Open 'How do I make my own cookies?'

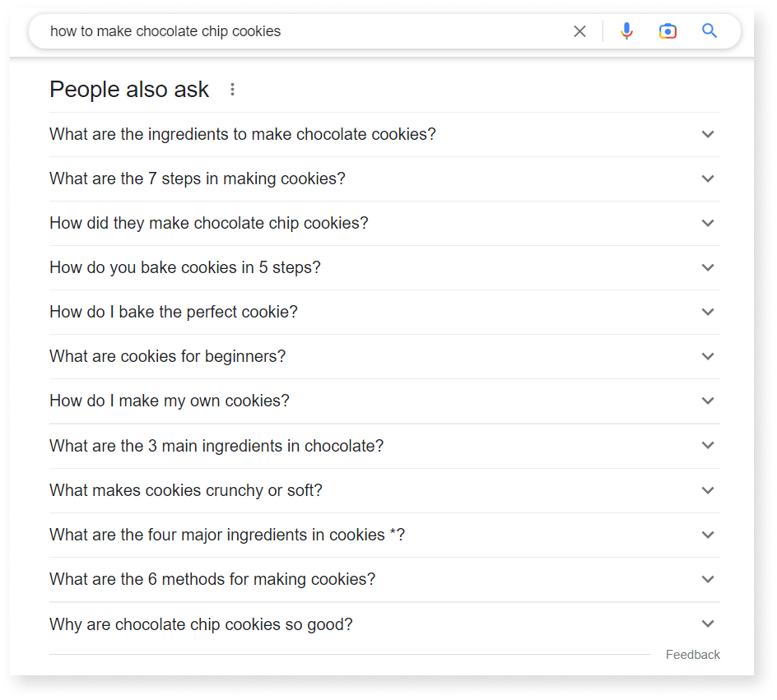click(169, 401)
